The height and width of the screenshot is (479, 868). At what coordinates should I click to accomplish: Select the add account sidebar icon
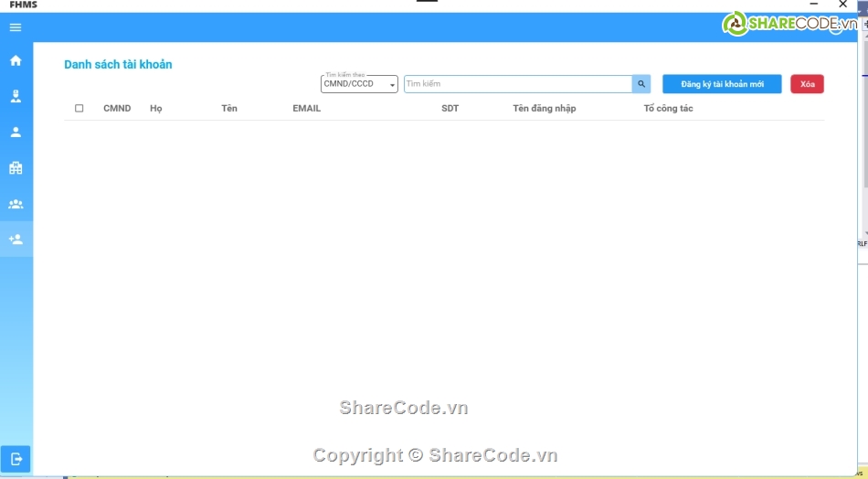16,239
